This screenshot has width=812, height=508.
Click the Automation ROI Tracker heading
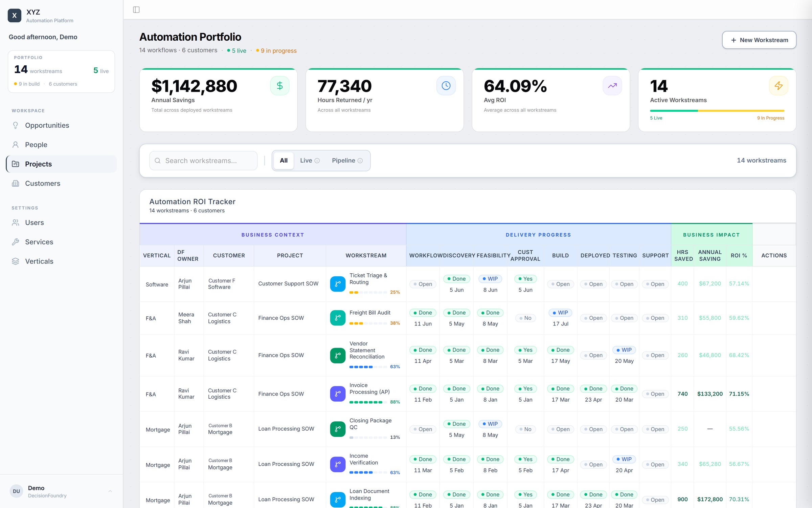click(192, 202)
